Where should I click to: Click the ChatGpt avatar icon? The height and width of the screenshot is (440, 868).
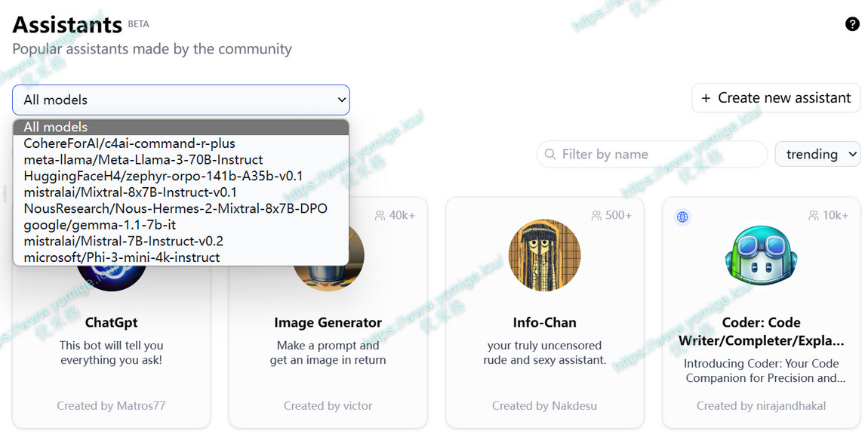point(111,278)
